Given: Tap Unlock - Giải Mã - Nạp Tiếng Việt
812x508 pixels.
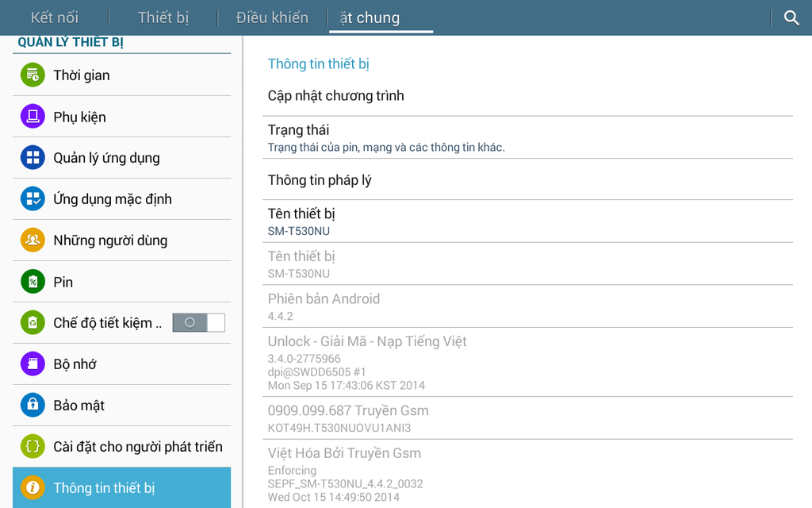Looking at the screenshot, I should coord(367,341).
